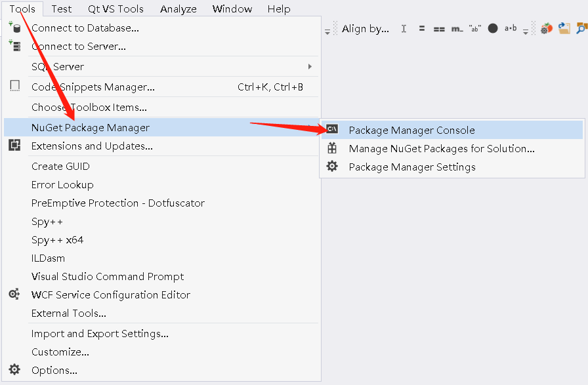The width and height of the screenshot is (588, 385).
Task: Expand the SQL Server submenu
Action: coord(310,66)
